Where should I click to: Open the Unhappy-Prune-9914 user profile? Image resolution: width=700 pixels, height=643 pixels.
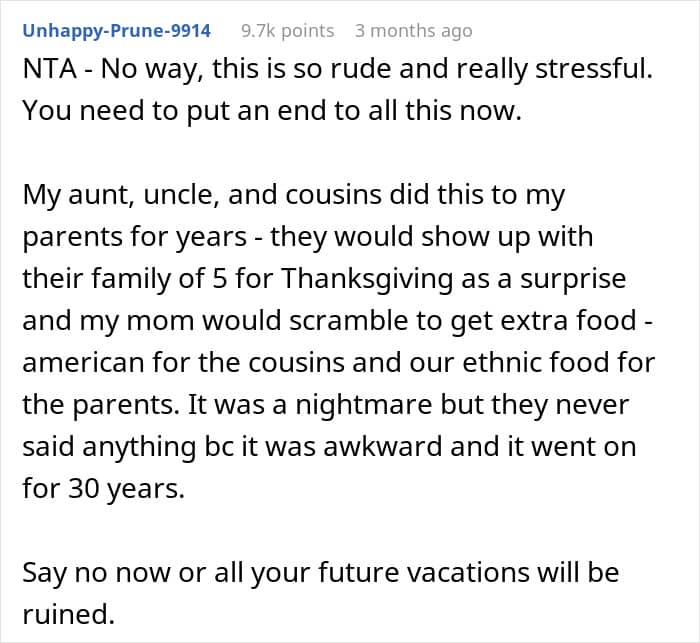click(117, 31)
